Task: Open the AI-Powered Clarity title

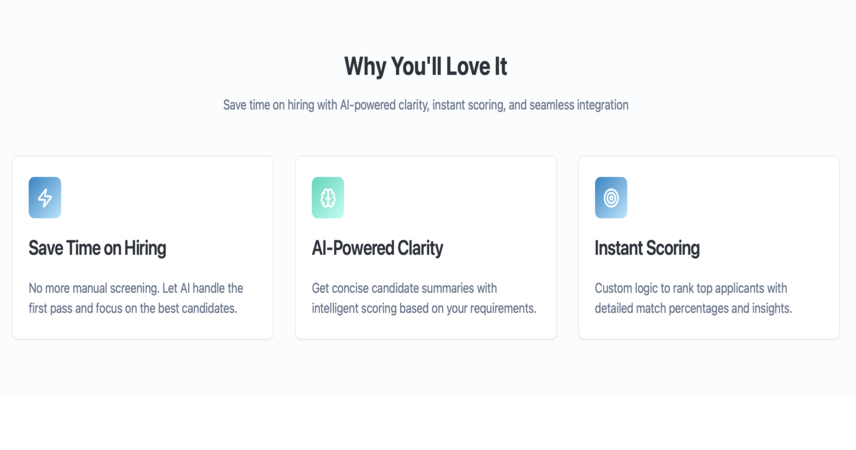Action: pyautogui.click(x=377, y=248)
